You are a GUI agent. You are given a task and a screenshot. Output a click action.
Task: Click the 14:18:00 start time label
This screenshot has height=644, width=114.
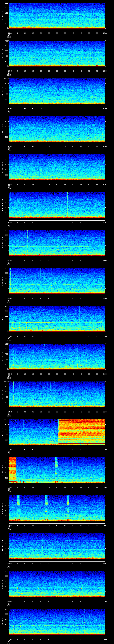point(9,184)
